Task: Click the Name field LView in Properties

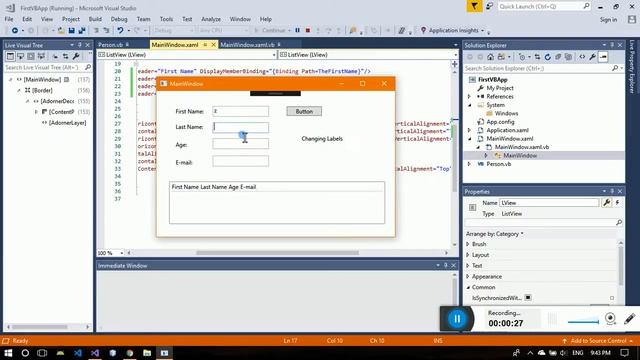Action: point(549,202)
